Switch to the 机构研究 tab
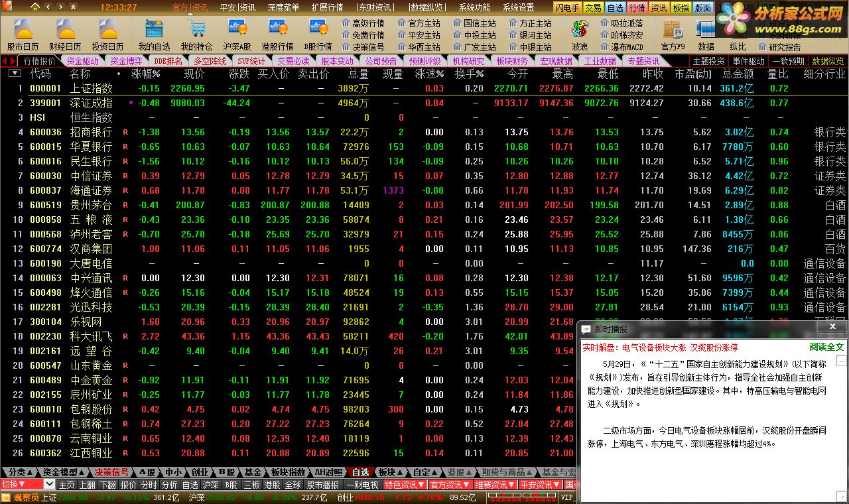The height and width of the screenshot is (504, 849). tap(468, 61)
